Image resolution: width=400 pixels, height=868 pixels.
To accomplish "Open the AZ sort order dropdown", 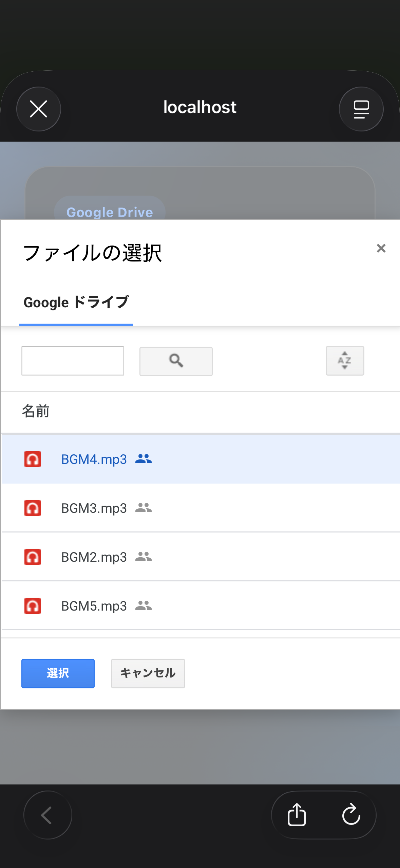I will [345, 361].
